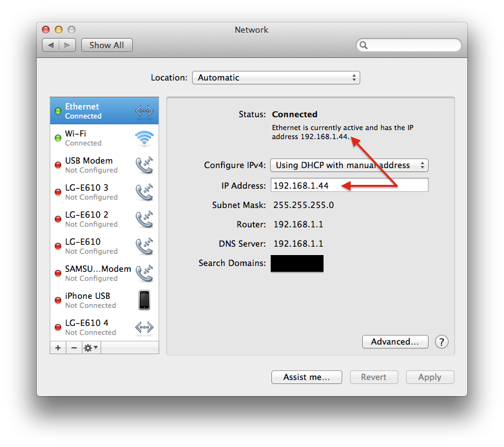Click the Assist me... button
Viewport: 504px width, 447px height.
306,377
